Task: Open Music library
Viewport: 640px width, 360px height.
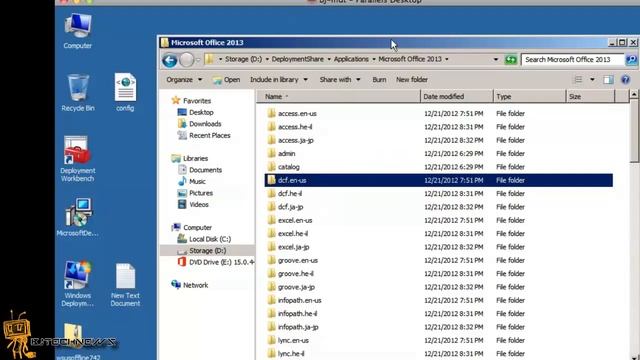Action: point(192,181)
